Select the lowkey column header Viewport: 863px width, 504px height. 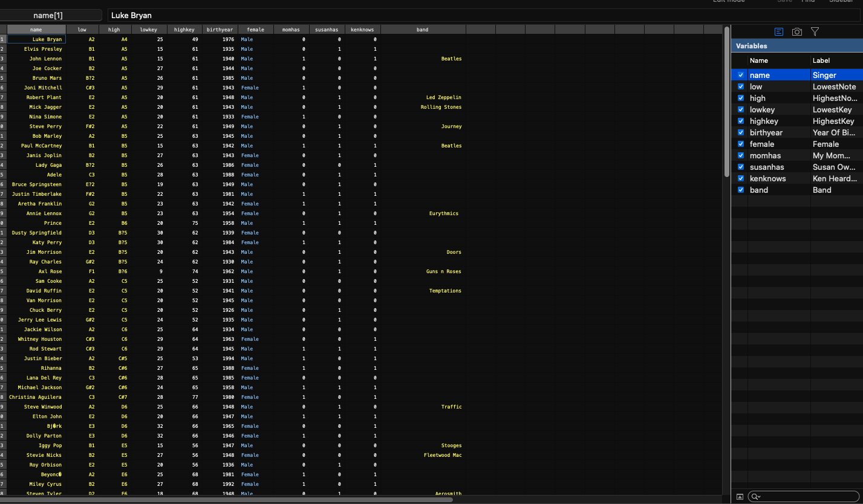coord(148,30)
